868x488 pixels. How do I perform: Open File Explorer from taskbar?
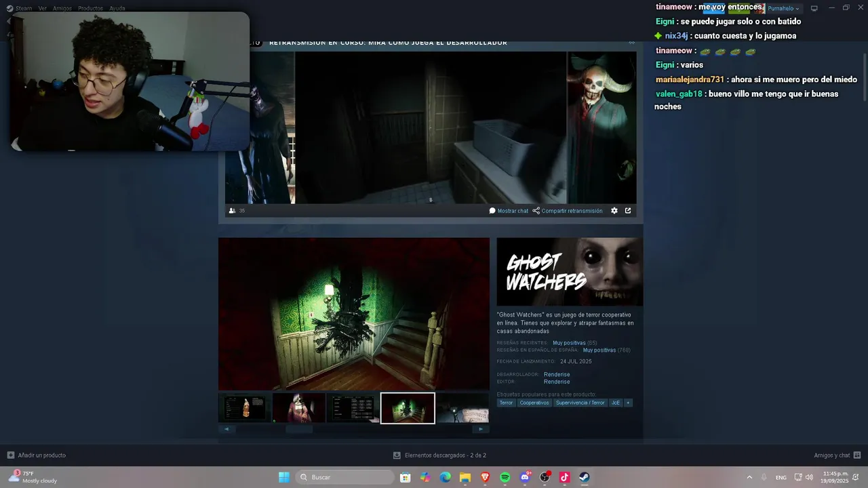465,477
